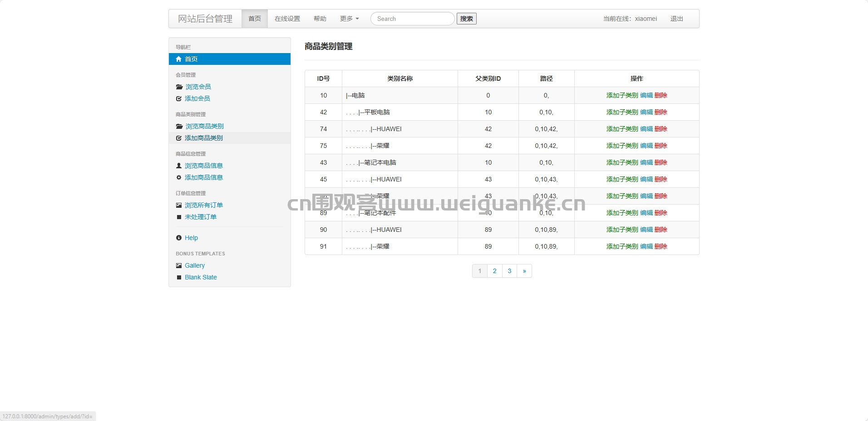Select the 首页 tab in top navbar
The width and height of the screenshot is (868, 421).
(255, 19)
